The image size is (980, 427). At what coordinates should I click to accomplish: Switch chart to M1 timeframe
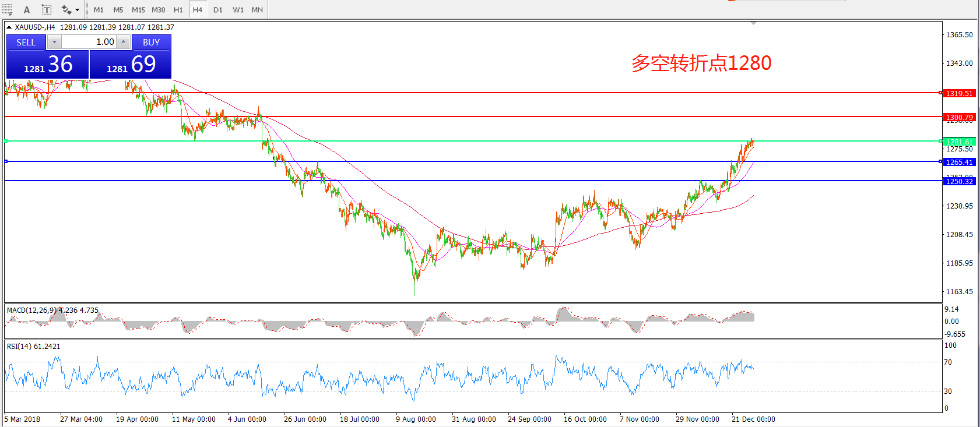pyautogui.click(x=99, y=10)
